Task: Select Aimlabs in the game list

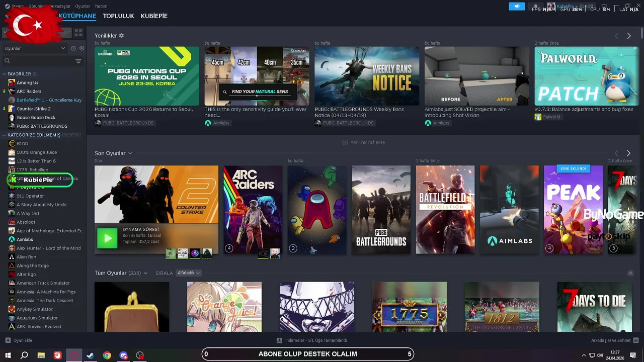Action: (x=25, y=239)
